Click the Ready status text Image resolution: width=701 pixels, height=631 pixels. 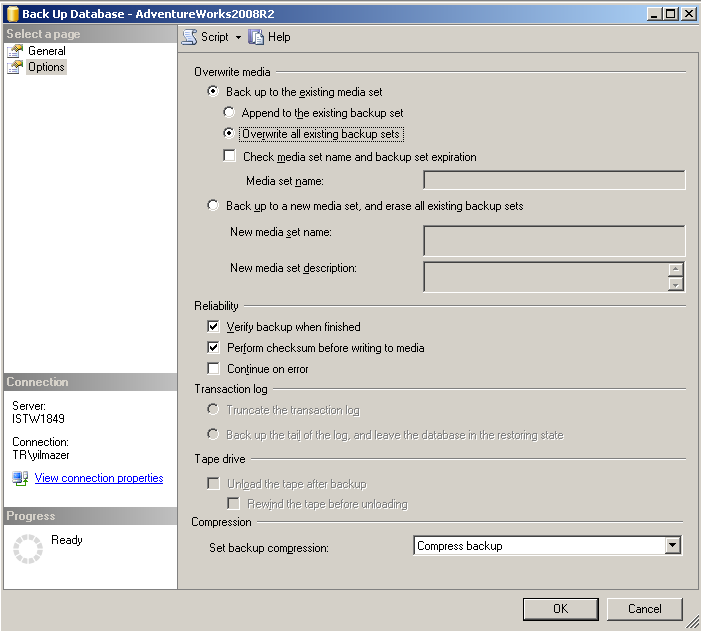tap(67, 540)
